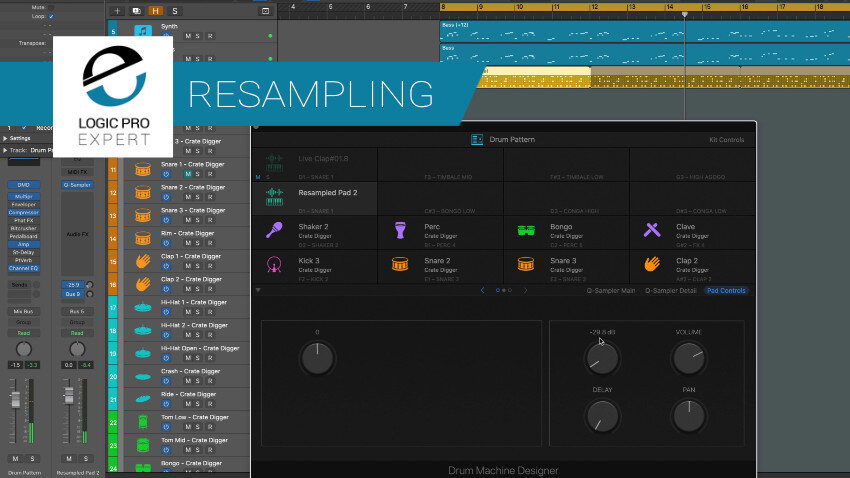Click the Tom Mid track drum icon
Screen dimensions: 850x478
pyautogui.click(x=143, y=445)
